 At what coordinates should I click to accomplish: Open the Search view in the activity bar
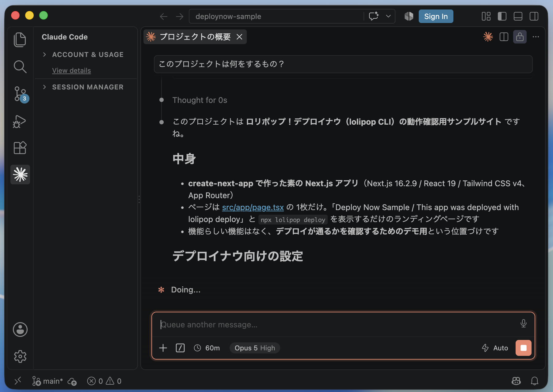(x=20, y=66)
